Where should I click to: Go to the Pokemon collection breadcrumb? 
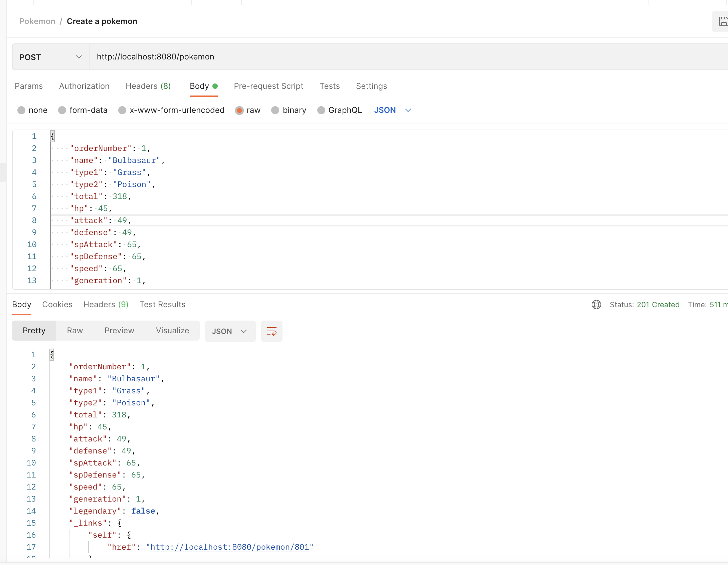(37, 21)
